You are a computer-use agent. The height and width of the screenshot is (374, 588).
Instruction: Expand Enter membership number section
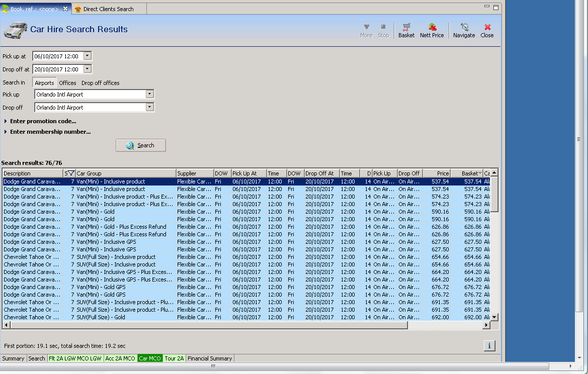(50, 132)
